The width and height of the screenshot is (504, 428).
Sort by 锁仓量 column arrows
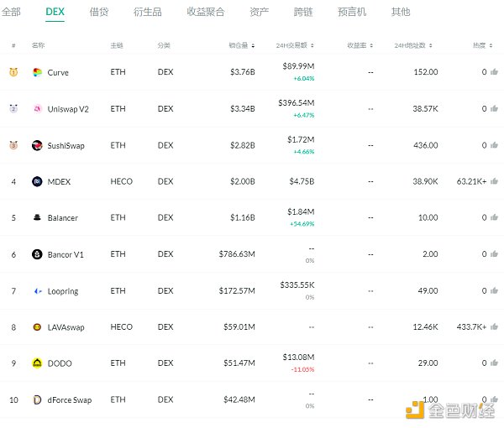[253, 45]
